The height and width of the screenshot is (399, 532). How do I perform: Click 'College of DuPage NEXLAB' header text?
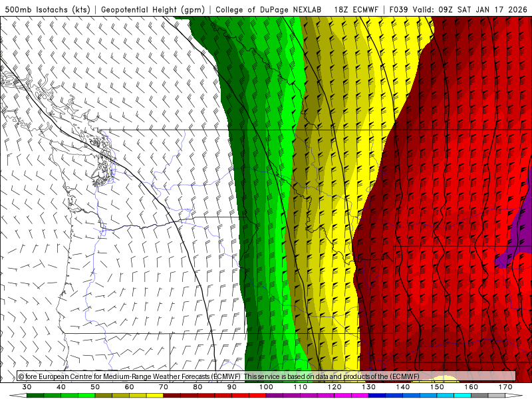[x=269, y=9]
